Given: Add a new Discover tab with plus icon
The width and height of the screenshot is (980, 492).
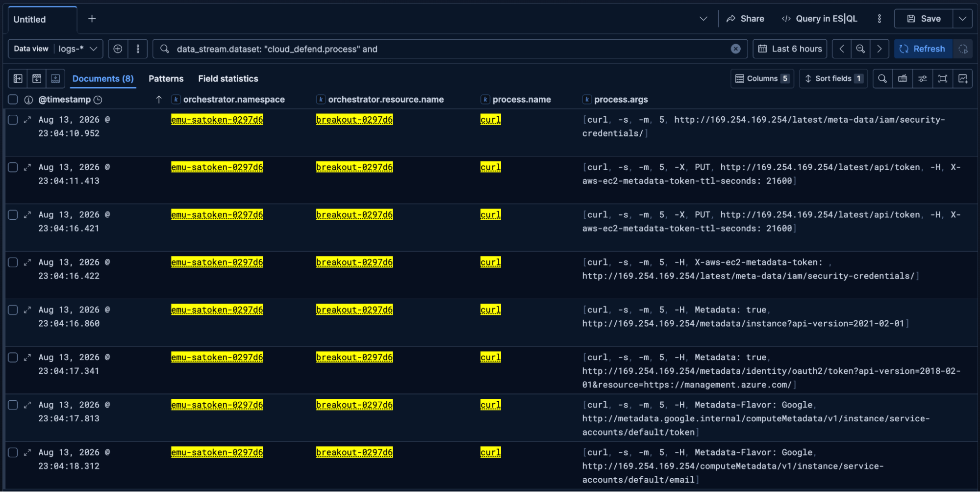Looking at the screenshot, I should [x=92, y=19].
